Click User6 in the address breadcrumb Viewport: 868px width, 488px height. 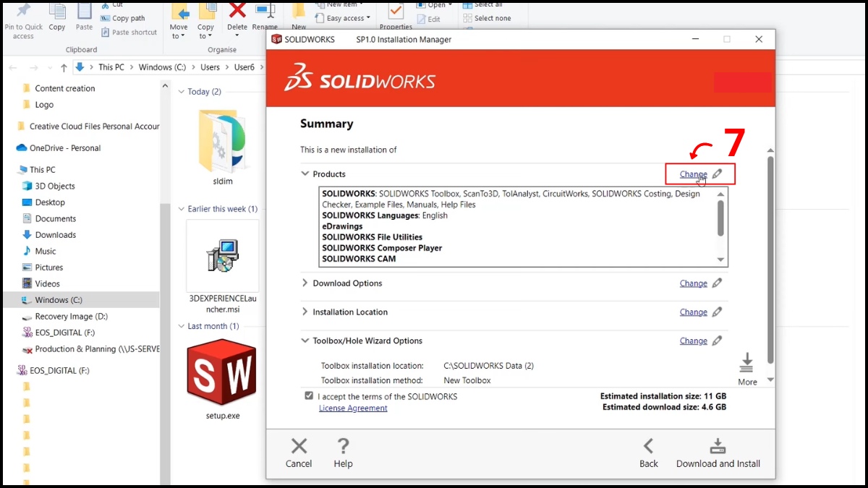tap(244, 67)
